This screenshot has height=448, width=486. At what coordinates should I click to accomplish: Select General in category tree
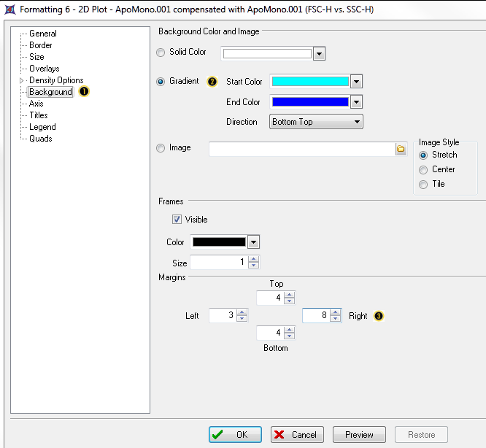pyautogui.click(x=43, y=34)
